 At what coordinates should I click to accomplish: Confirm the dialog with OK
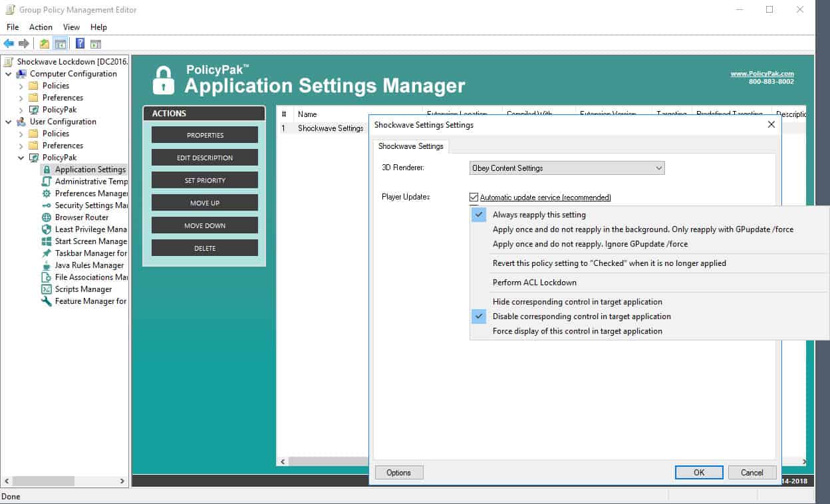[699, 473]
